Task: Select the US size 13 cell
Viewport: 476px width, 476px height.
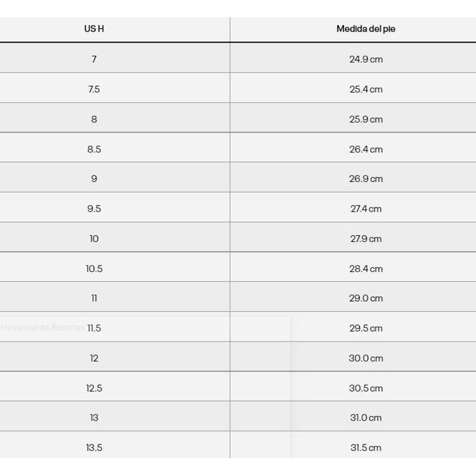Action: (x=94, y=418)
